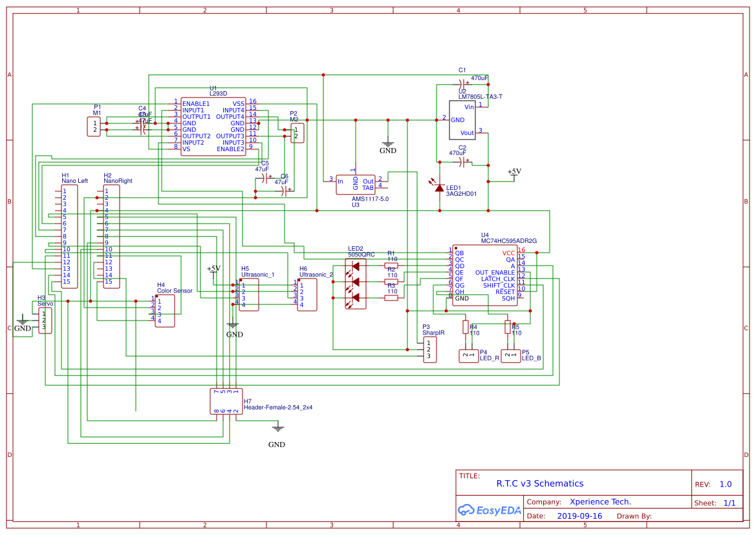The height and width of the screenshot is (535, 756).
Task: Click the AMS1117-5.0 part label
Action: pyautogui.click(x=370, y=199)
